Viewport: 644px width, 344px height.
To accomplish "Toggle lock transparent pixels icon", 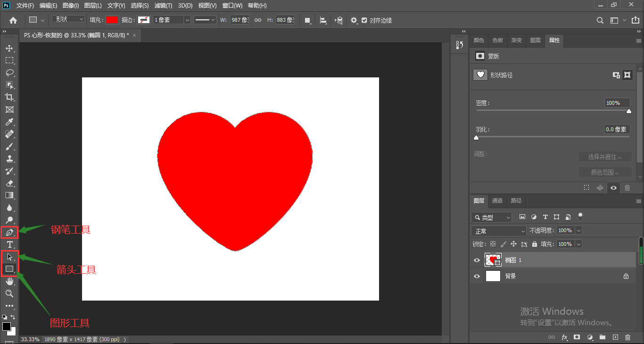I will [x=493, y=244].
